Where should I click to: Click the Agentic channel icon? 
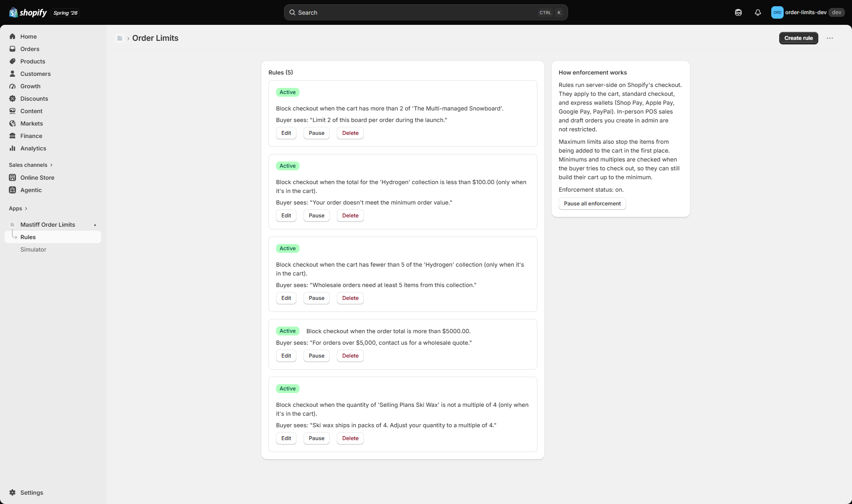point(12,190)
